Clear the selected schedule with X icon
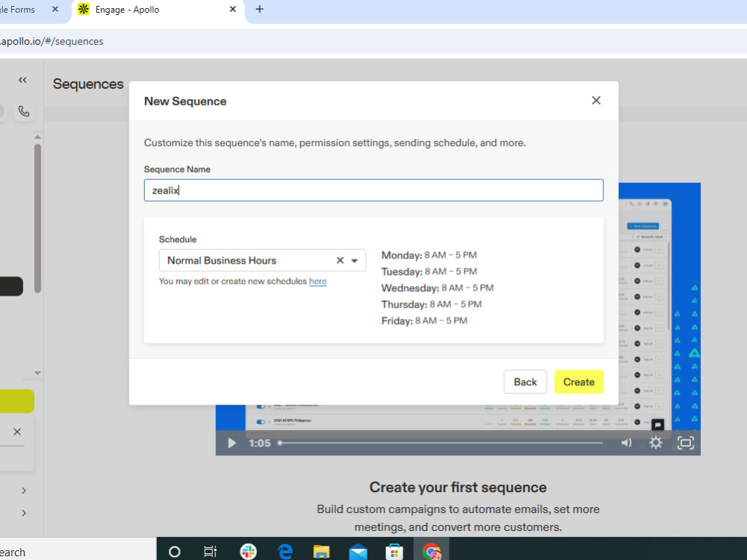The image size is (747, 560). point(340,261)
